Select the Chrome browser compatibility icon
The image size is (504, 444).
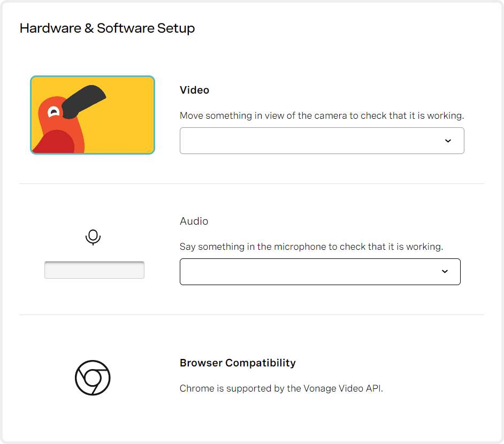tap(93, 378)
